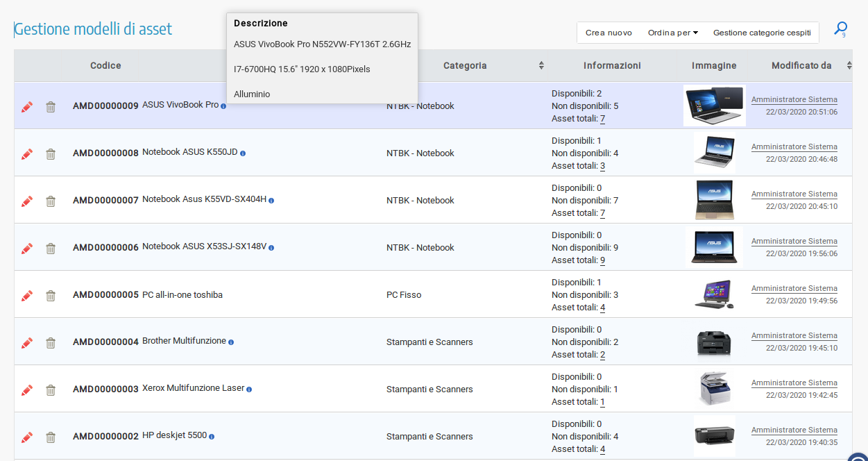Click Stampanti e Scanners cell for HP deskjet 5500
This screenshot has height=461, width=868.
(x=429, y=437)
